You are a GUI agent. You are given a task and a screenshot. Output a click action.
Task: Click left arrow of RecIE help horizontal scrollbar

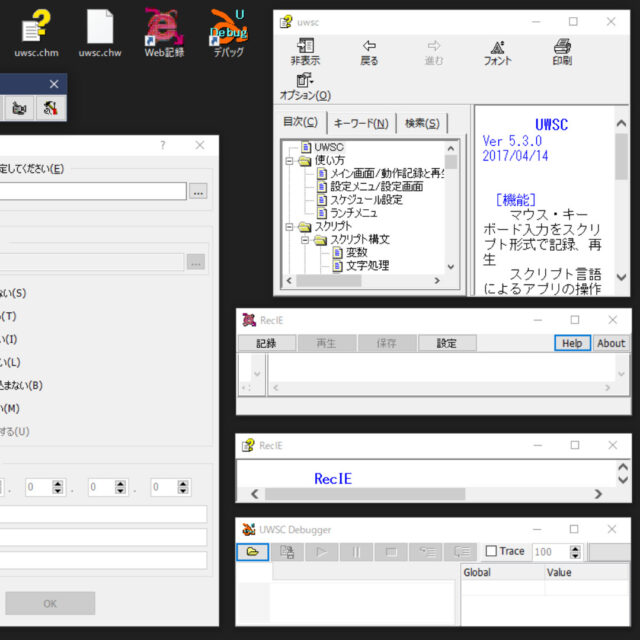255,494
